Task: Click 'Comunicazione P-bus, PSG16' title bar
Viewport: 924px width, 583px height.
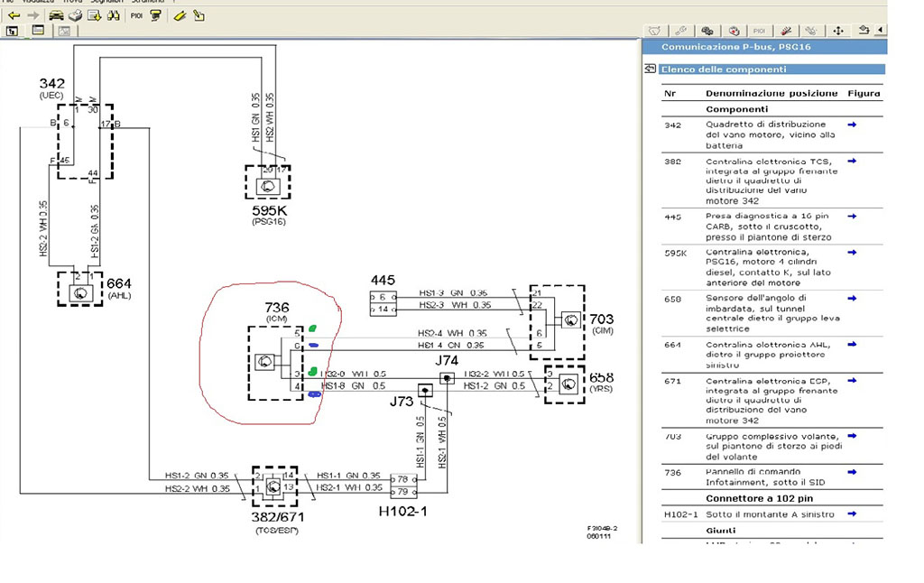Action: tap(765, 47)
